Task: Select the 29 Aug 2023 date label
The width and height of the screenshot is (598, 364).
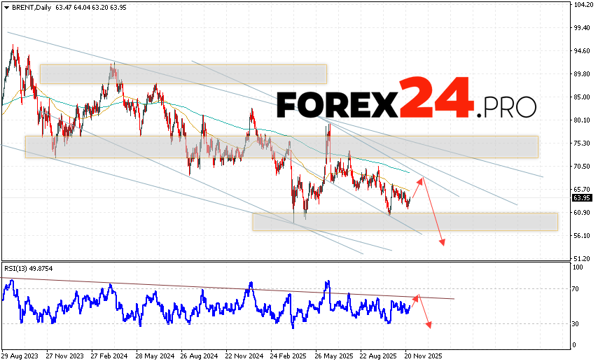Action: tap(22, 354)
